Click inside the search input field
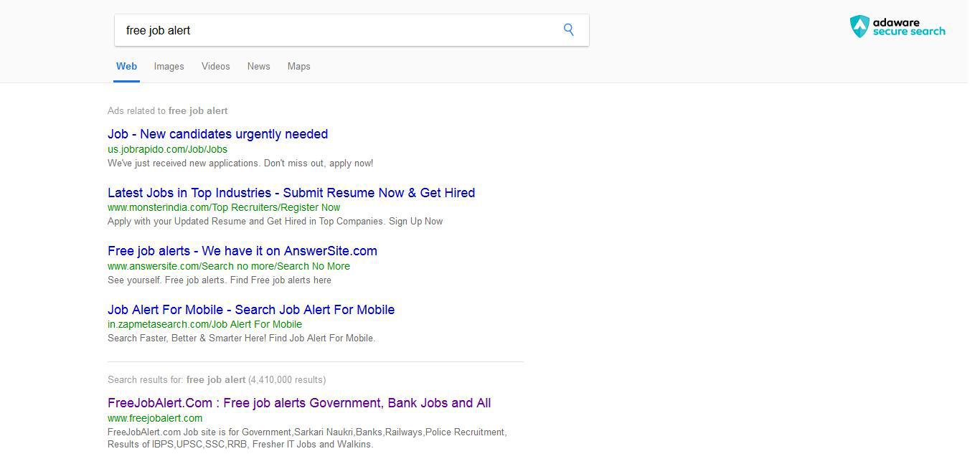This screenshot has width=980, height=469. point(323,30)
